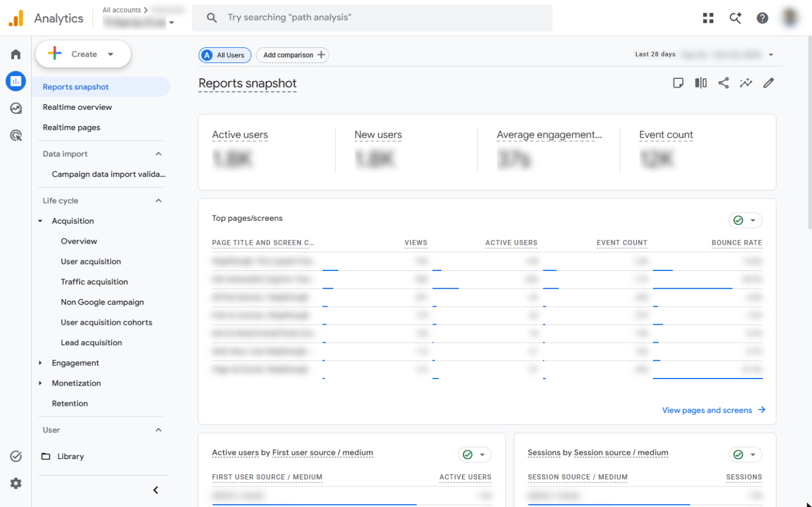Image resolution: width=812 pixels, height=507 pixels.
Task: Collapse the navigation sidebar chevron
Action: click(156, 490)
